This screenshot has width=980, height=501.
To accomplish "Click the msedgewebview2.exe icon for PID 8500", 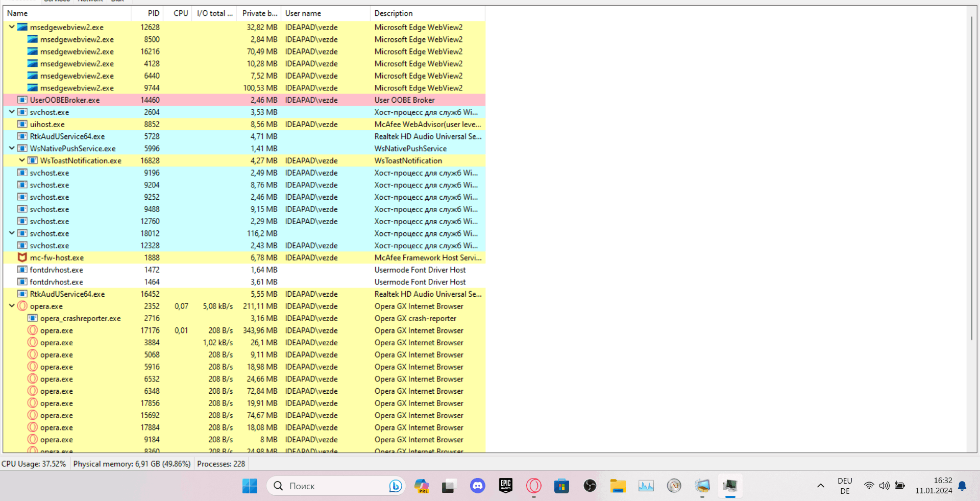I will 33,39.
